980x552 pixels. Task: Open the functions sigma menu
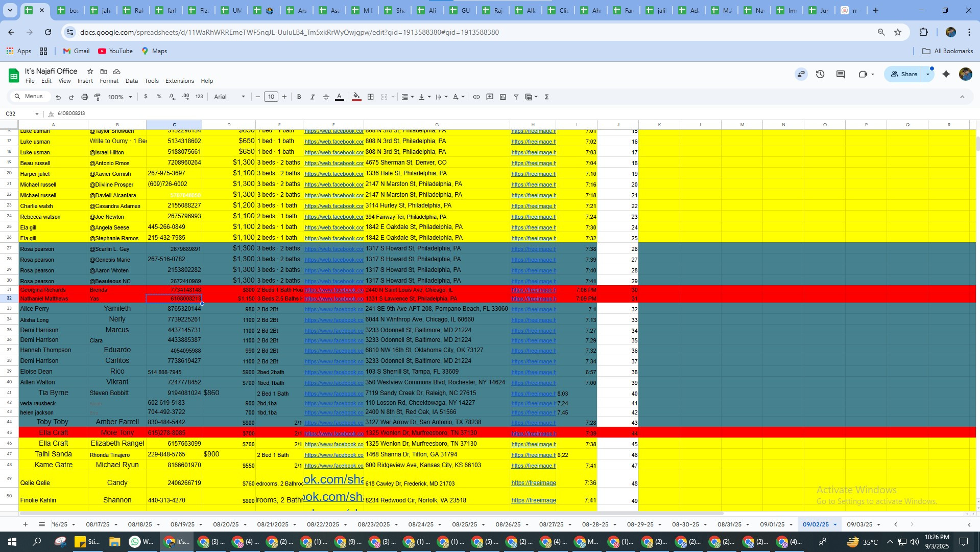coord(546,97)
